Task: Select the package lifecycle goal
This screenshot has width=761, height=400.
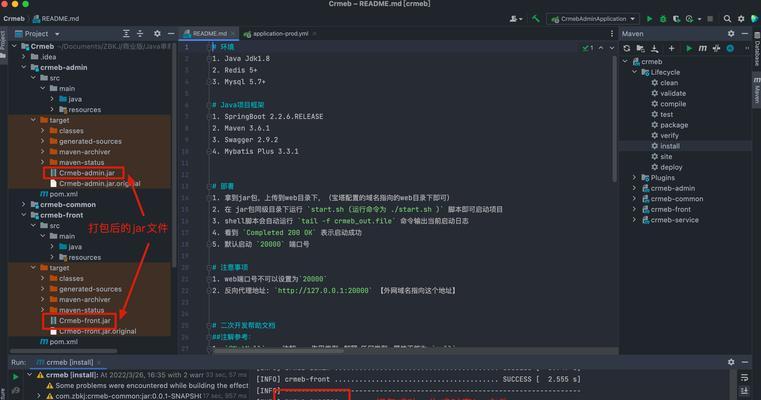Action: pos(674,125)
